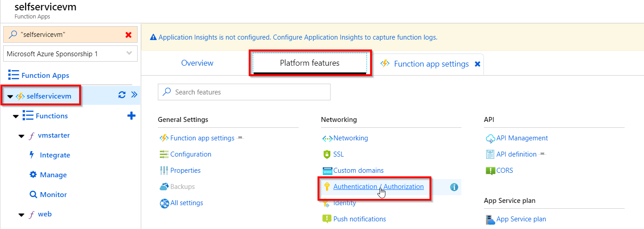Open the Properties link
Viewport: 644px width, 229px height.
pos(185,171)
